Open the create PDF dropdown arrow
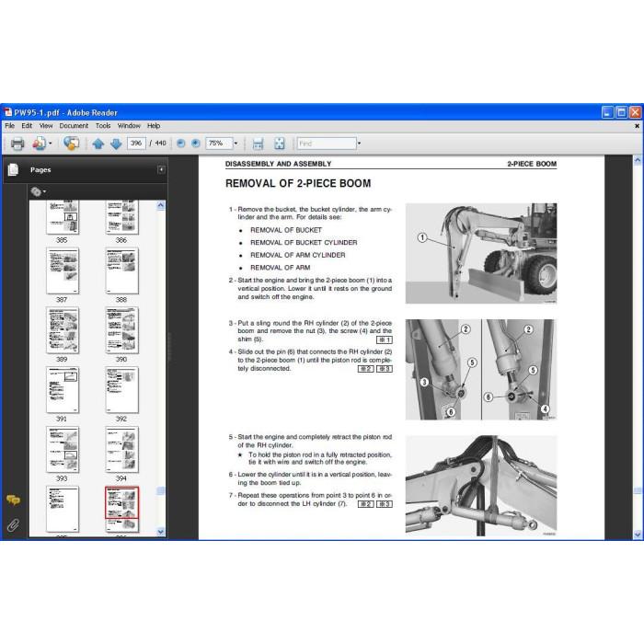Image resolution: width=644 pixels, height=644 pixels. click(50, 144)
